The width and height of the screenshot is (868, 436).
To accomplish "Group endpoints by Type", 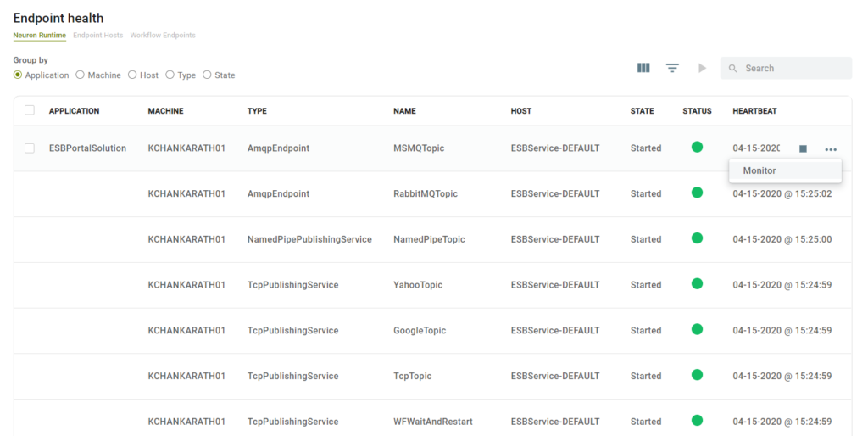I will tap(170, 75).
